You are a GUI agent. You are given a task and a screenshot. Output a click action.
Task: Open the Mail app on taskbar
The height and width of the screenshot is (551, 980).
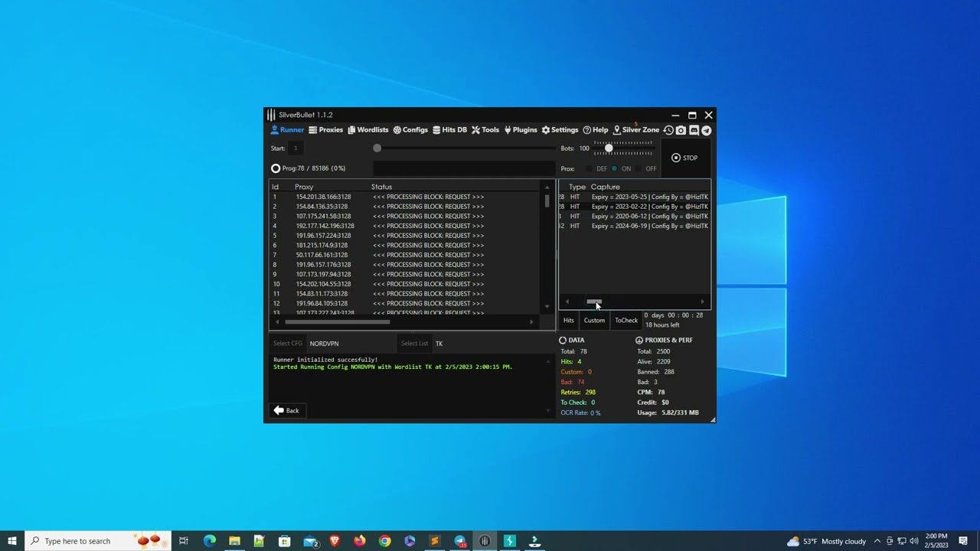tap(311, 541)
